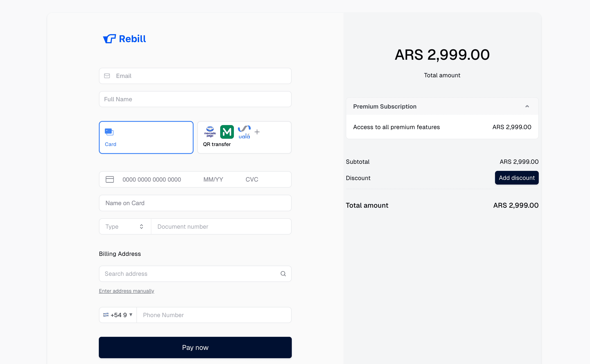Click the plus icon for more payment methods

[x=257, y=132]
